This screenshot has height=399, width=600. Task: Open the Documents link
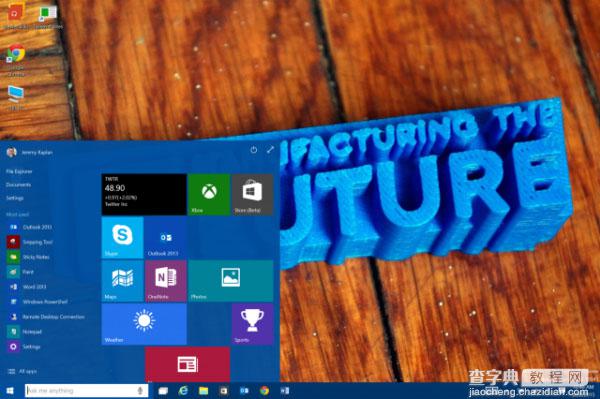tap(18, 185)
